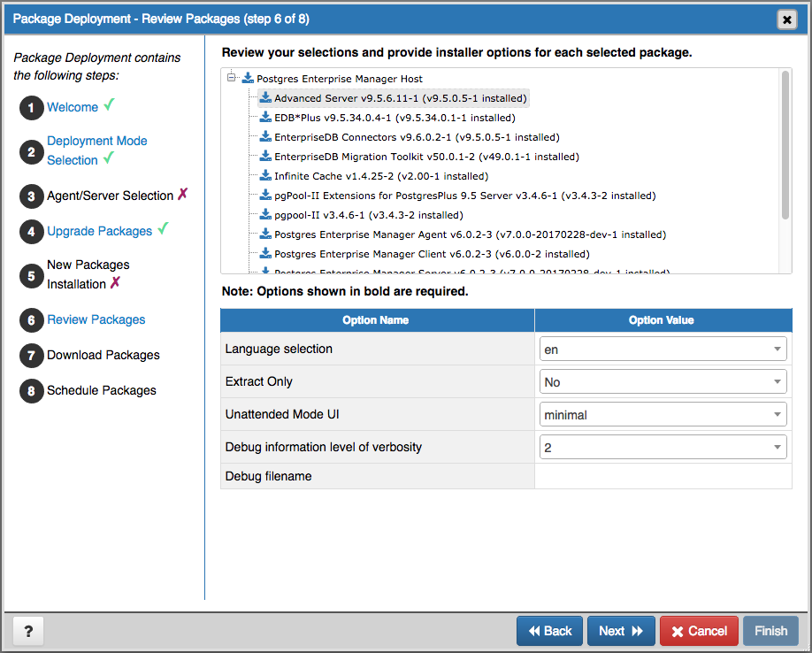
Task: Click the download icon for Infinite Cache
Action: tap(265, 175)
